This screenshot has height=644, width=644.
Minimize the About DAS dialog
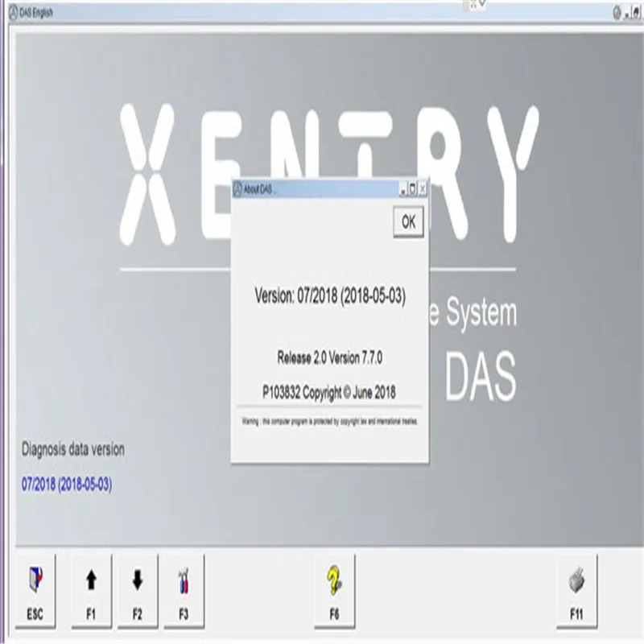[x=403, y=189]
